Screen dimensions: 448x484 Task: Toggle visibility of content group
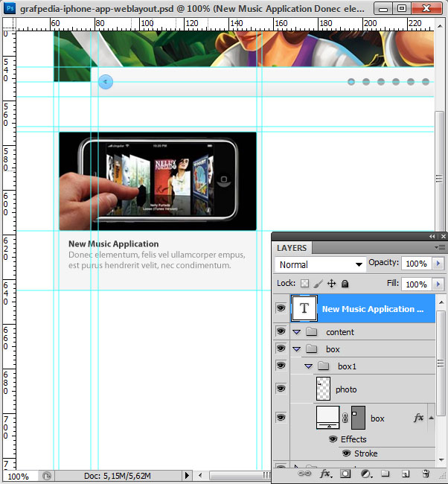point(281,331)
